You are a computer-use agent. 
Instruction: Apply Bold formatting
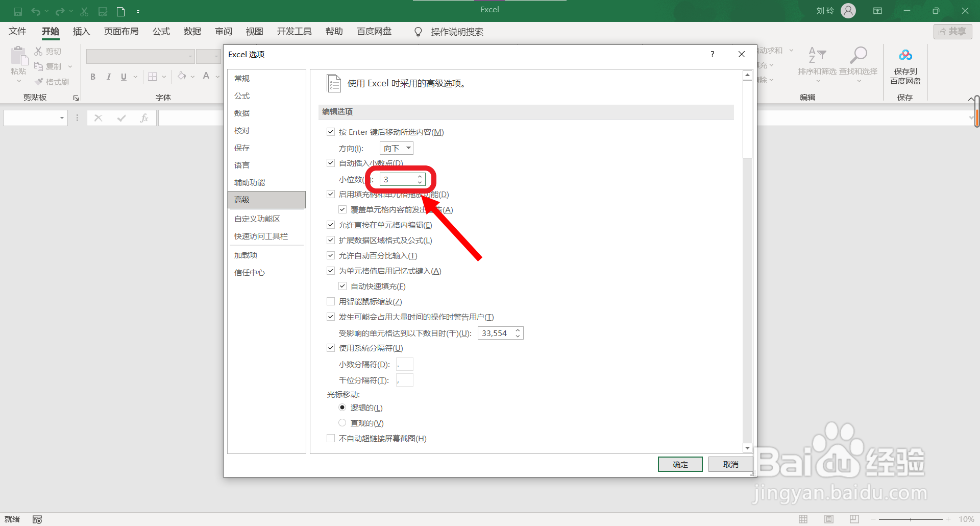coord(92,77)
